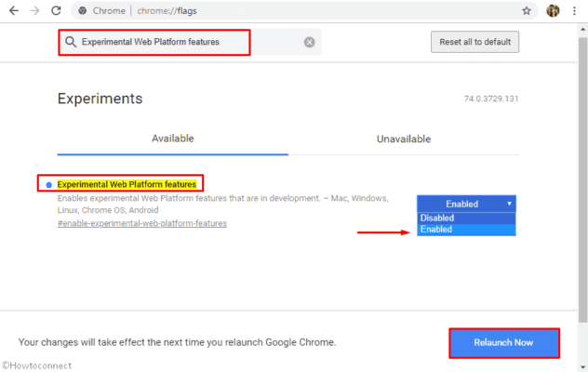The width and height of the screenshot is (588, 372).
Task: Click the Experiments heading
Action: [x=100, y=99]
